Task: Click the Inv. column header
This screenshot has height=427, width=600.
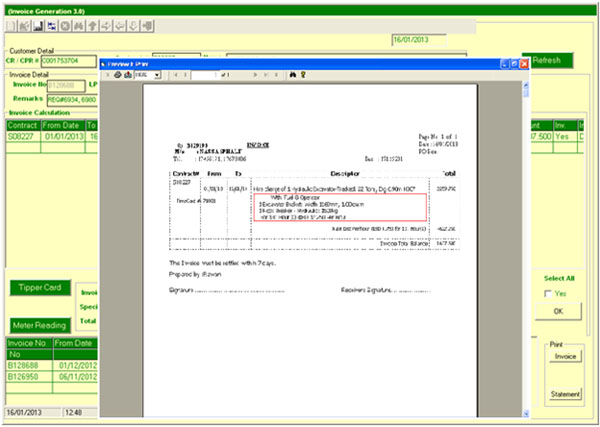Action: click(x=565, y=125)
